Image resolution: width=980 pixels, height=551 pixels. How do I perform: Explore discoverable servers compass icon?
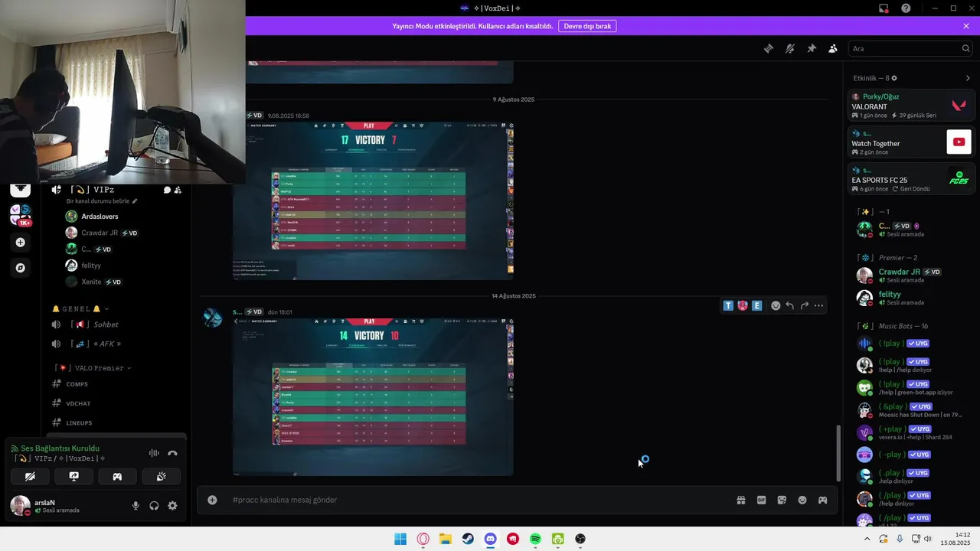(21, 268)
